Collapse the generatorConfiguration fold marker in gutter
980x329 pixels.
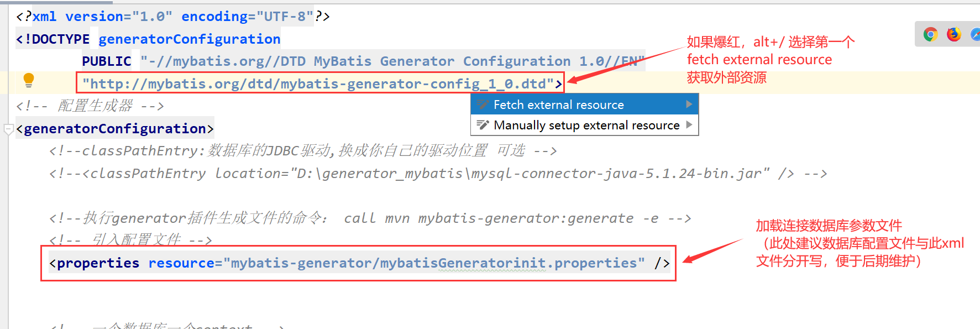tap(8, 129)
